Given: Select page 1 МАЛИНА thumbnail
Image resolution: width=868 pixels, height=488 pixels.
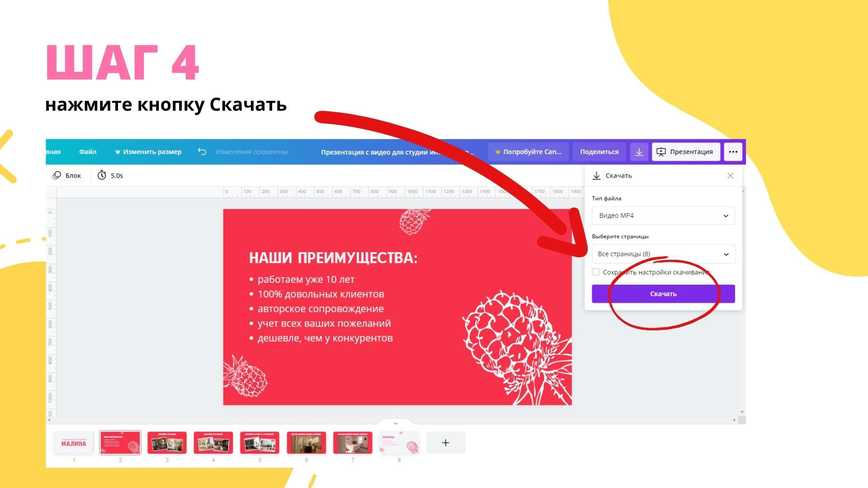Looking at the screenshot, I should pos(74,443).
